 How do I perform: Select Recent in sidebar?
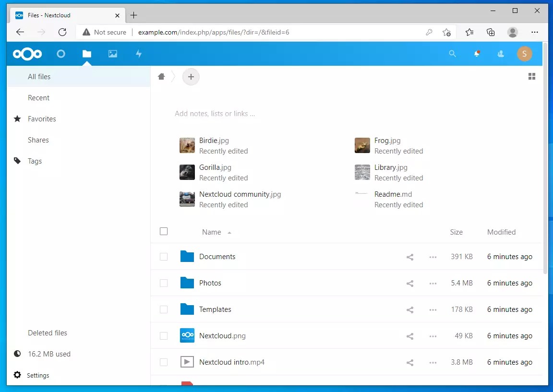[78, 98]
